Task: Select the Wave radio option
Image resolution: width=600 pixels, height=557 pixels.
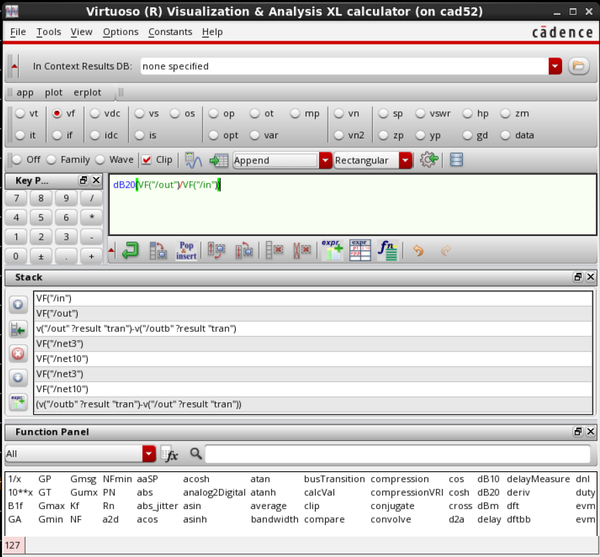Action: pyautogui.click(x=100, y=160)
